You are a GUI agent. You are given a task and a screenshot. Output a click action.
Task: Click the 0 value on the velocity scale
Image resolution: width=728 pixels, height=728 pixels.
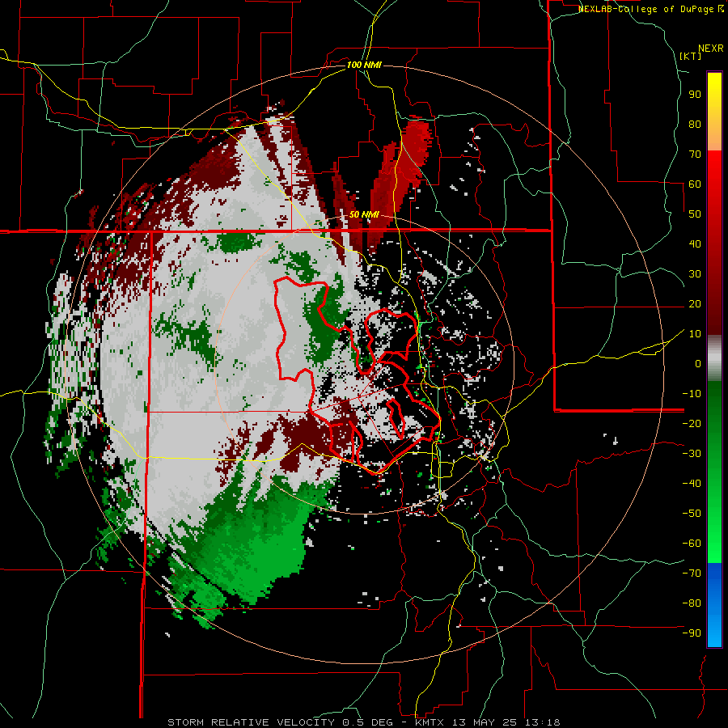coord(698,363)
